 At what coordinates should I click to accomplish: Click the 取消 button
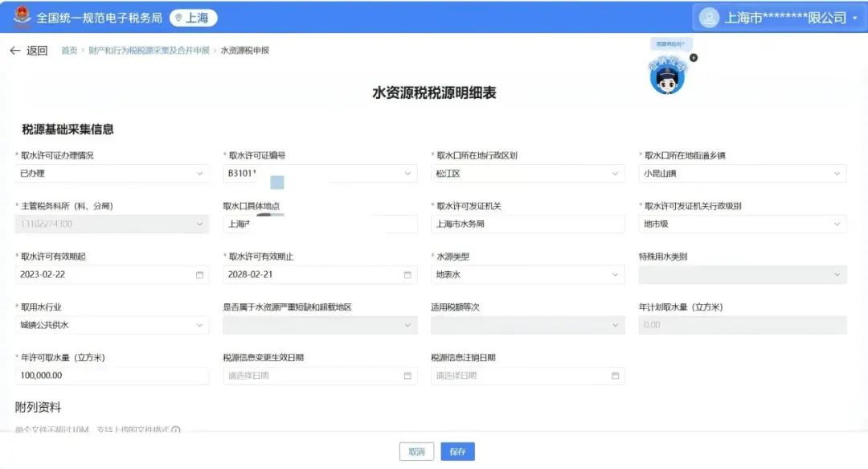coord(416,451)
